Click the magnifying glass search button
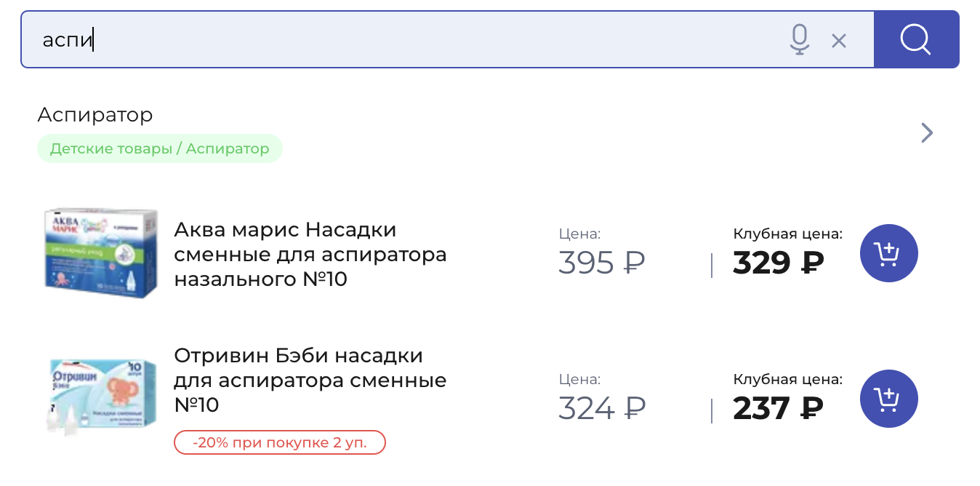This screenshot has width=980, height=486. 916,39
